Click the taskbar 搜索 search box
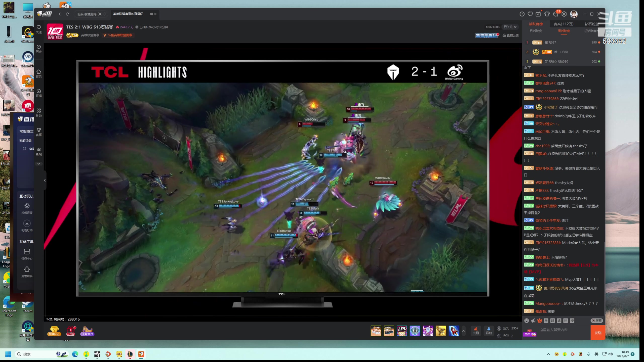 click(42, 354)
